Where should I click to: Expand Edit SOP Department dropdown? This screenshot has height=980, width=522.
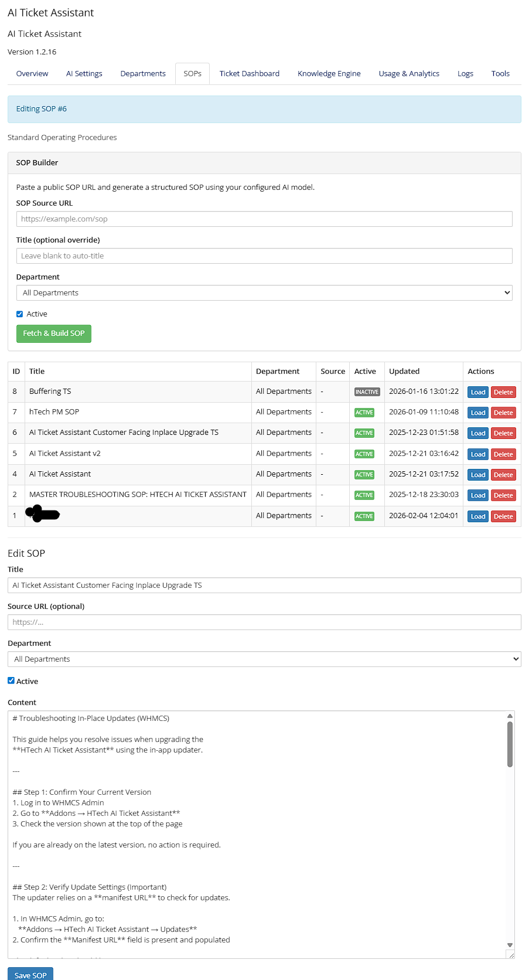tap(264, 659)
